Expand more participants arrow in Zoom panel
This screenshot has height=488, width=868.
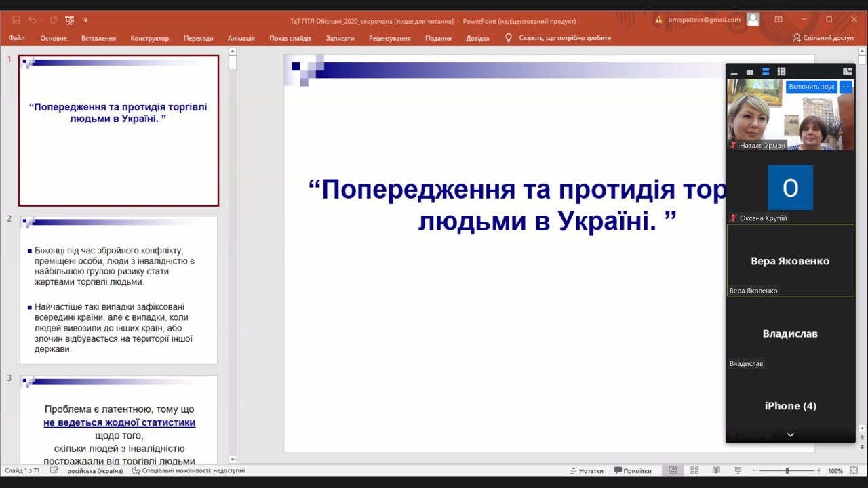coord(790,435)
